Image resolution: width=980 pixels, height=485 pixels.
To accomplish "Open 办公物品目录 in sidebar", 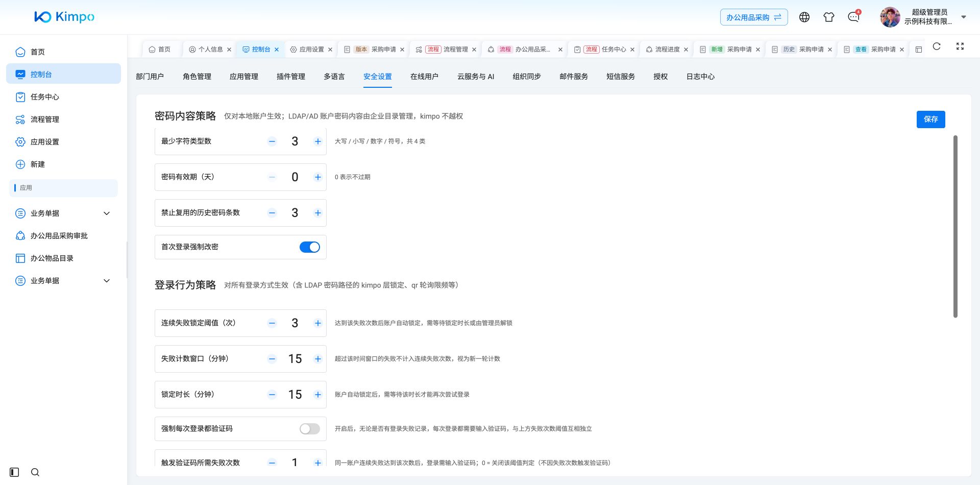I will click(x=63, y=258).
